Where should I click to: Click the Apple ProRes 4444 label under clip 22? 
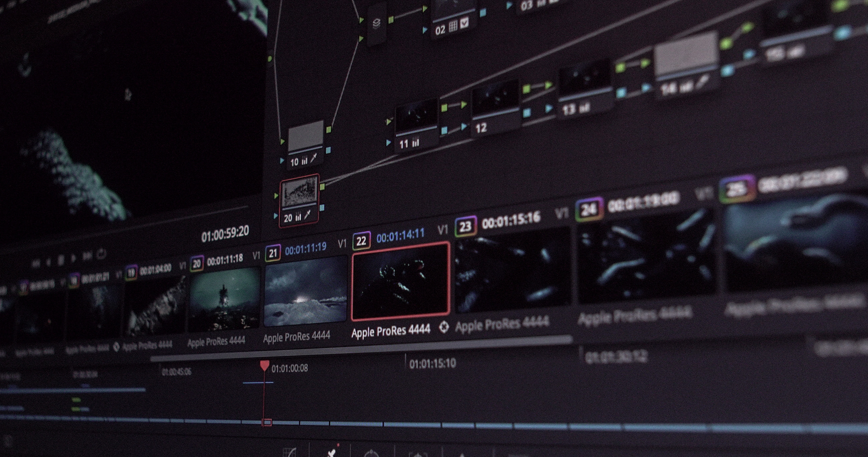click(391, 330)
